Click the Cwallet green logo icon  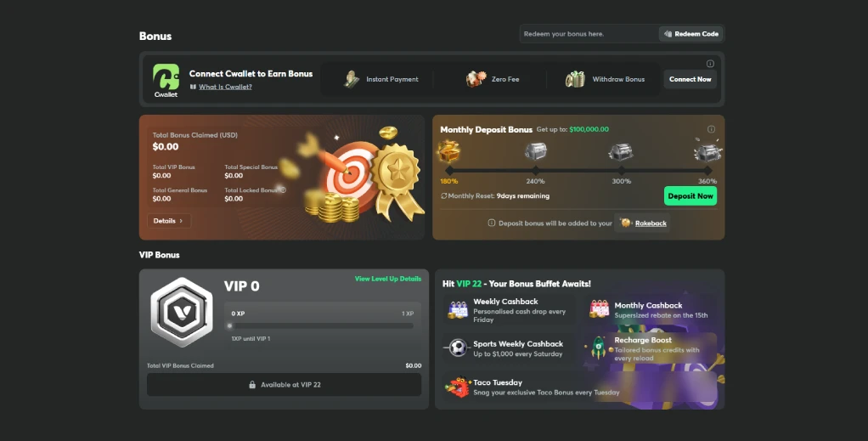tap(166, 77)
